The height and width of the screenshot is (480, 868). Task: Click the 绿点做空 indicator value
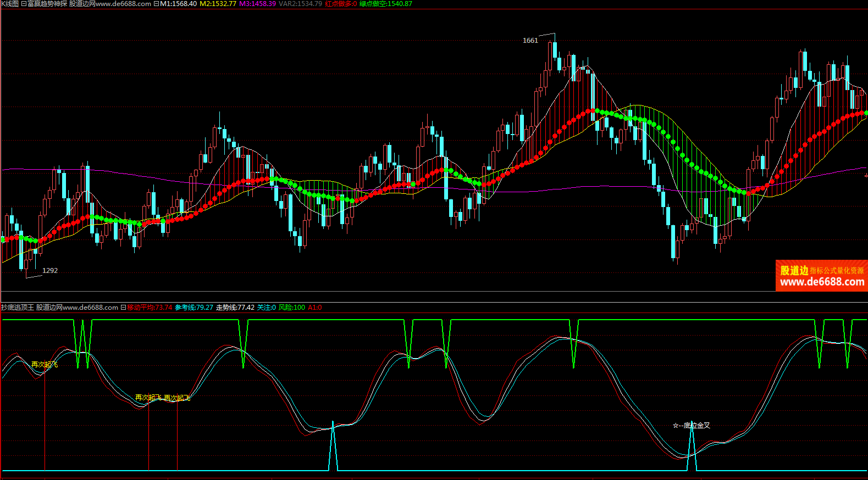(386, 4)
